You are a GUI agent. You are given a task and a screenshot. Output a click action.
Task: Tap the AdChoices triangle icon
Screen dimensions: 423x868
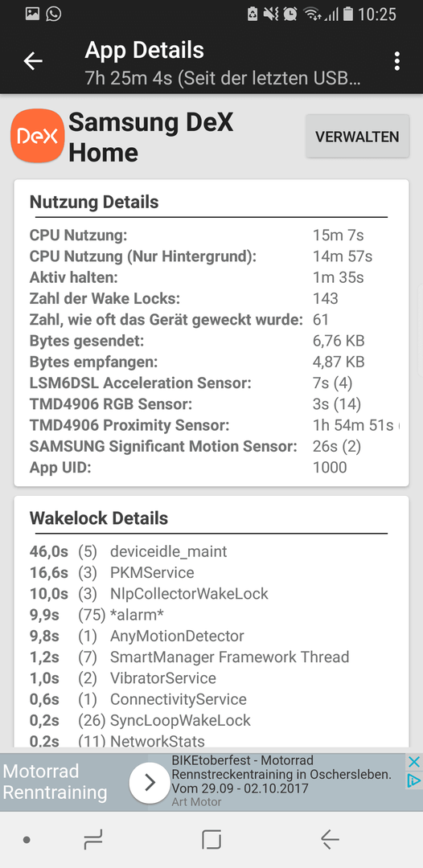click(x=413, y=780)
